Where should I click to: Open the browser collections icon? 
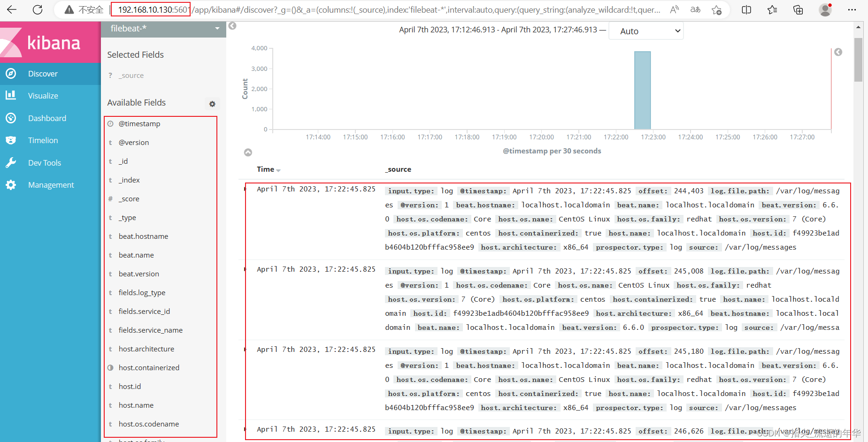point(798,9)
